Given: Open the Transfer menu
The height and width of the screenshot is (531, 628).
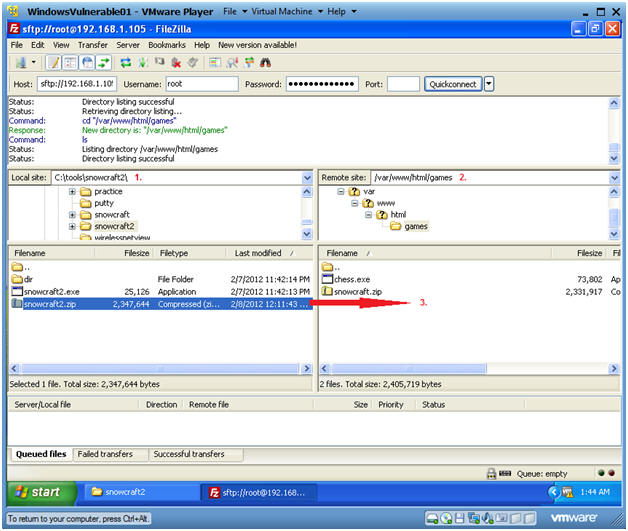Looking at the screenshot, I should 93,45.
